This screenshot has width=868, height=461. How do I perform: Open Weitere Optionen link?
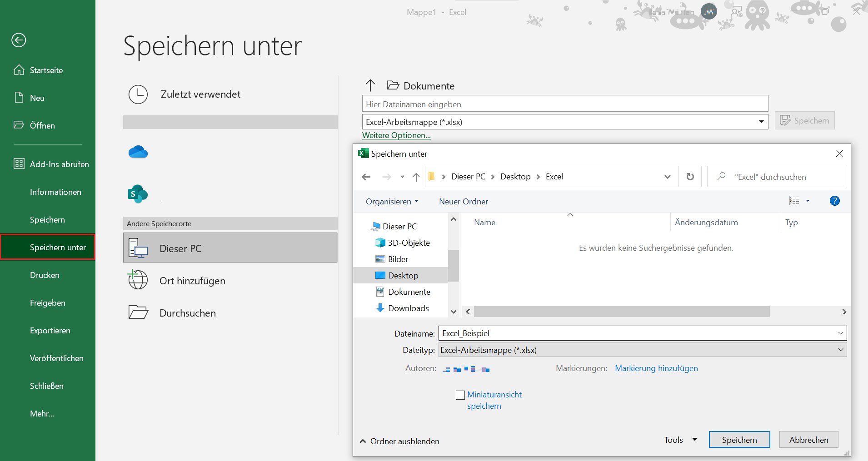click(x=396, y=135)
